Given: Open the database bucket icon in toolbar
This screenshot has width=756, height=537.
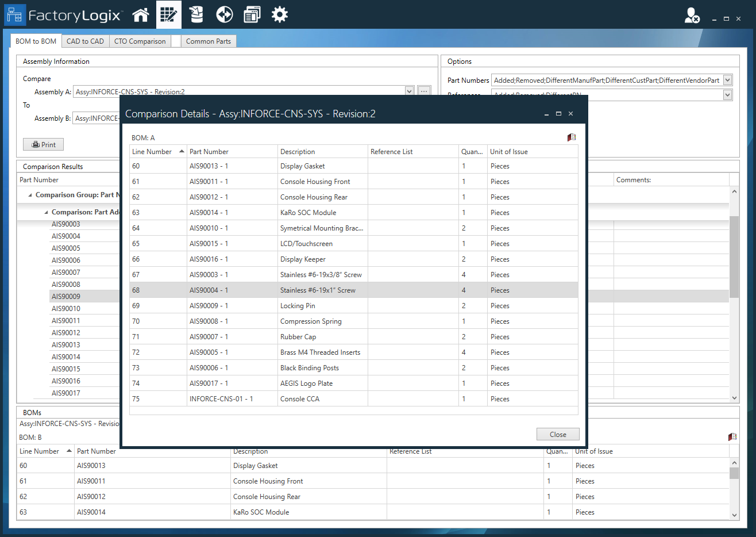Looking at the screenshot, I should (196, 15).
